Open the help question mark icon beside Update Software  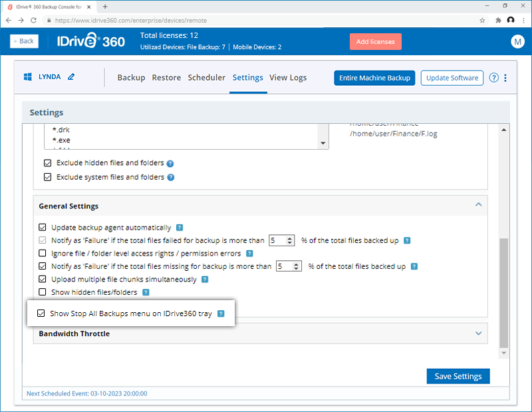(493, 78)
